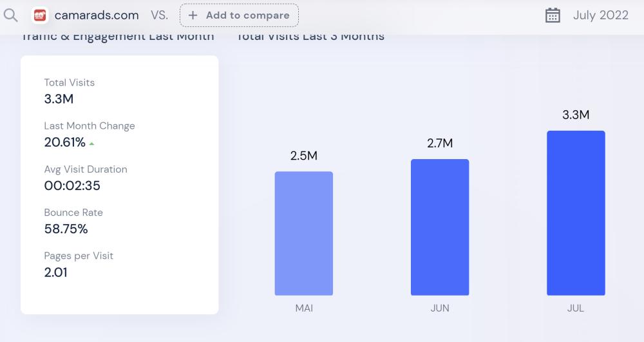Click the Pages per Visit 2.01 value

click(x=56, y=272)
